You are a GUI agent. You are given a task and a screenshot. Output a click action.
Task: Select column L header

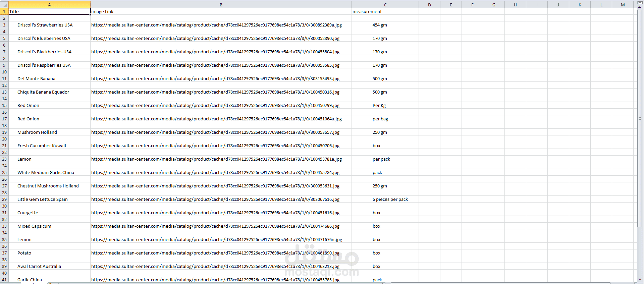point(601,5)
